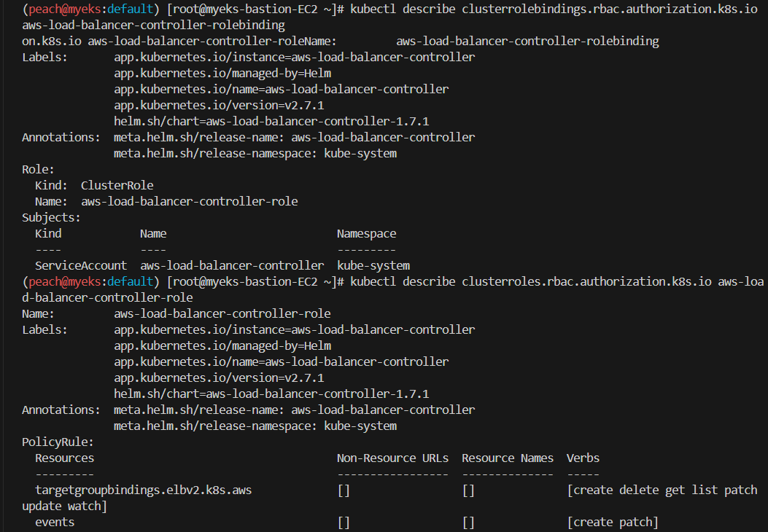Click '[root@myeks-bastion-EC2 ~]#' before the clusterroles command
Viewport: 768px width, 532px height.
click(256, 282)
